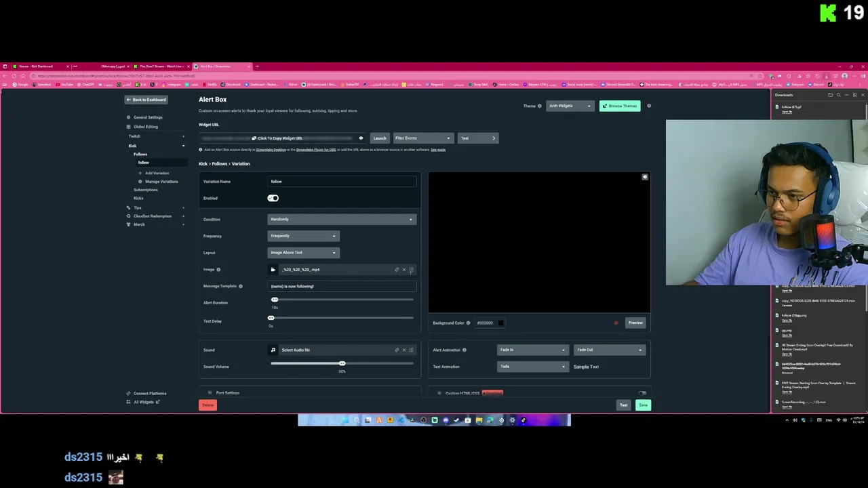Go back to the Dashboard

(146, 100)
